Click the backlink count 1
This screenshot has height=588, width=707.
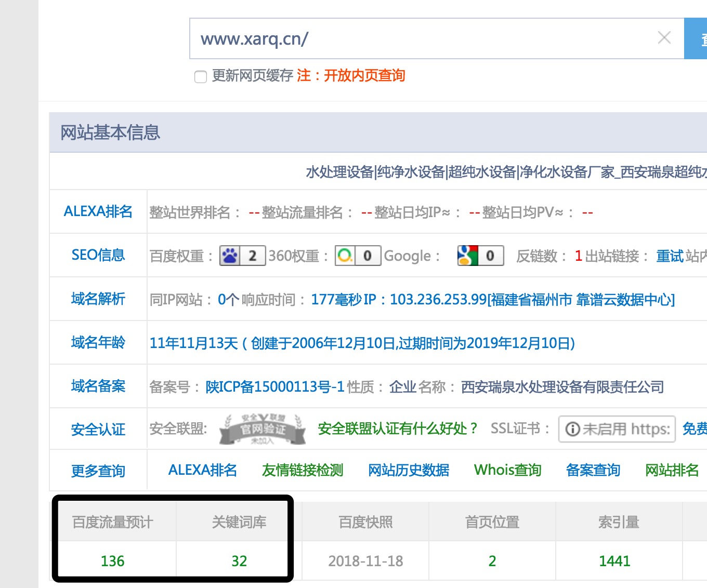click(x=578, y=256)
